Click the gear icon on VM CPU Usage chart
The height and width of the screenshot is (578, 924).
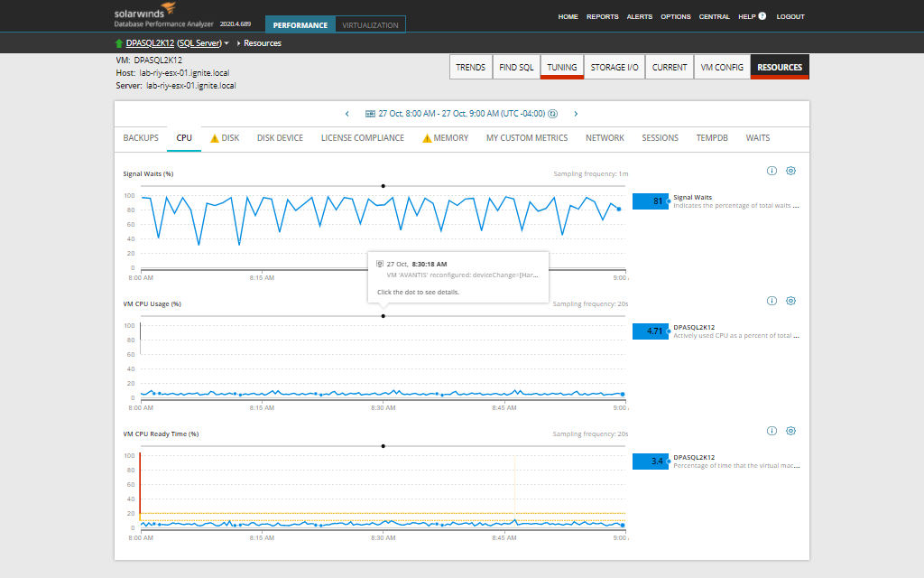(x=791, y=301)
